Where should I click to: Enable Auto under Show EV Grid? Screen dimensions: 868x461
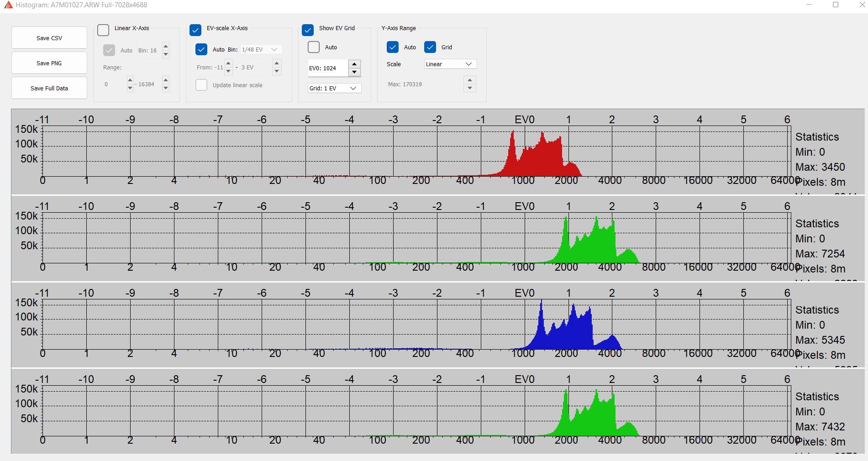pyautogui.click(x=314, y=47)
